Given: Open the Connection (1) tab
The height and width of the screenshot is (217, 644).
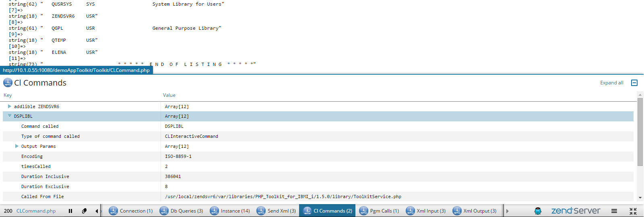Looking at the screenshot, I should point(131,211).
